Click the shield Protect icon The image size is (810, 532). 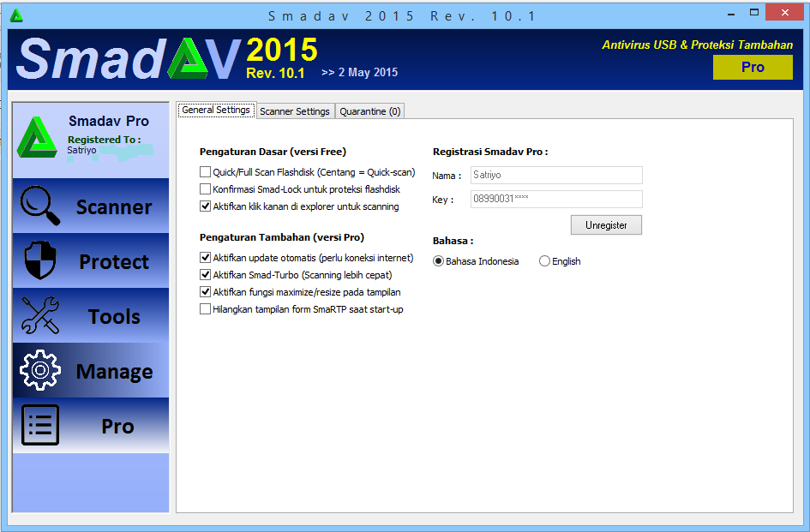click(x=39, y=260)
